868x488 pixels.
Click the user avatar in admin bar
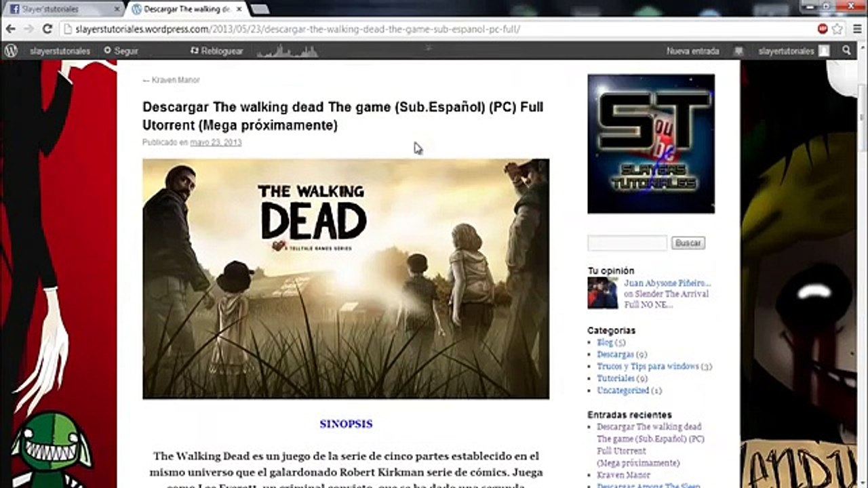click(823, 51)
